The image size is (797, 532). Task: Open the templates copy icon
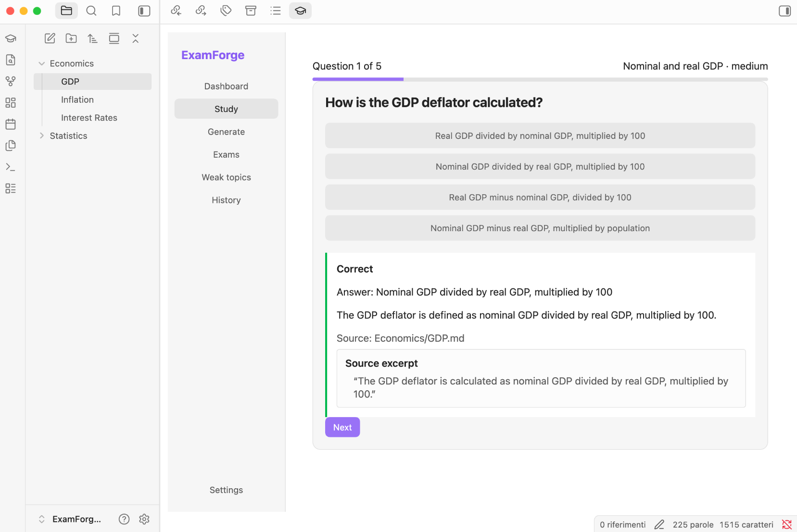point(11,146)
